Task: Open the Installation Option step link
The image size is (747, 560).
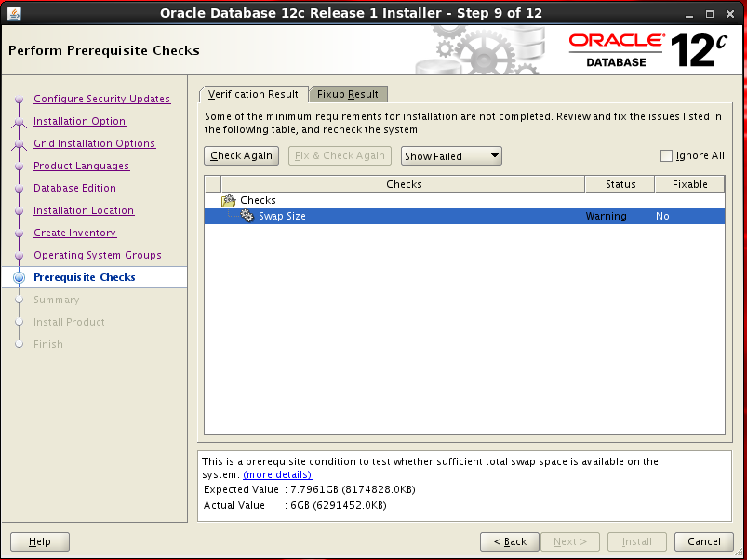Action: click(x=80, y=121)
